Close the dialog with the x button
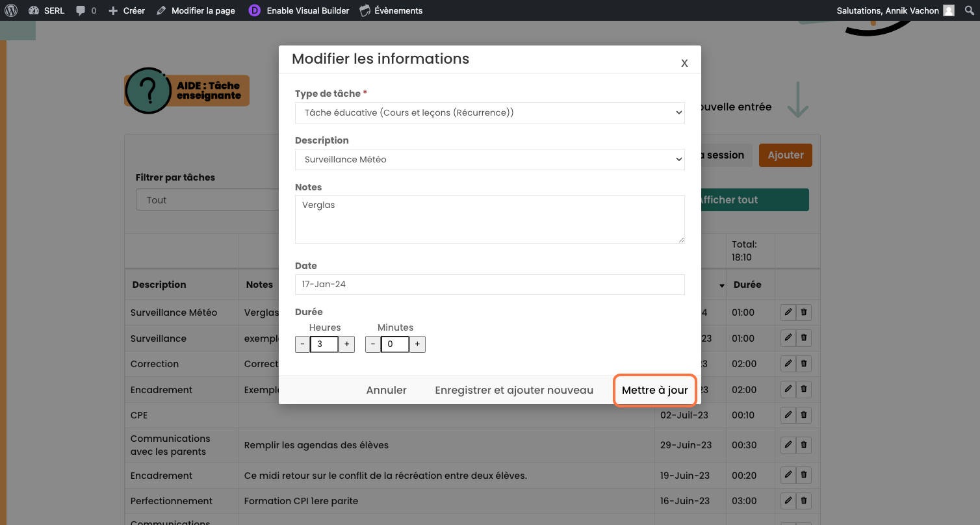The width and height of the screenshot is (980, 525). click(684, 63)
